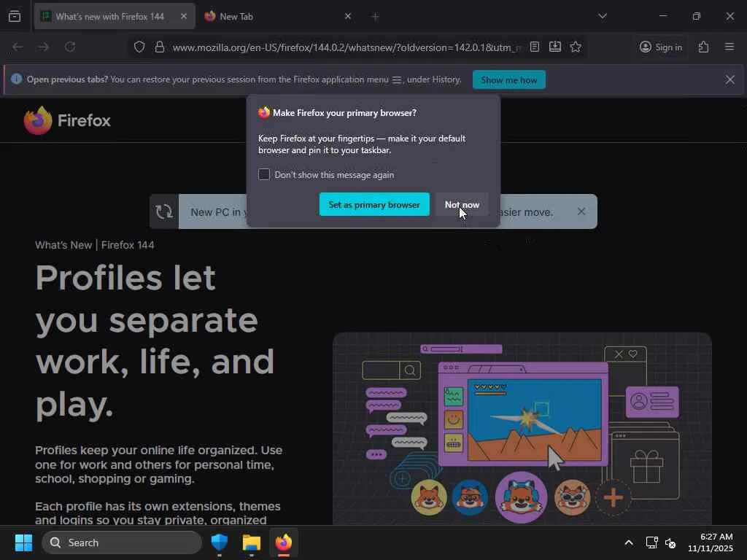The height and width of the screenshot is (560, 747).
Task: Open the Firefox application hamburger menu
Action: 729,47
